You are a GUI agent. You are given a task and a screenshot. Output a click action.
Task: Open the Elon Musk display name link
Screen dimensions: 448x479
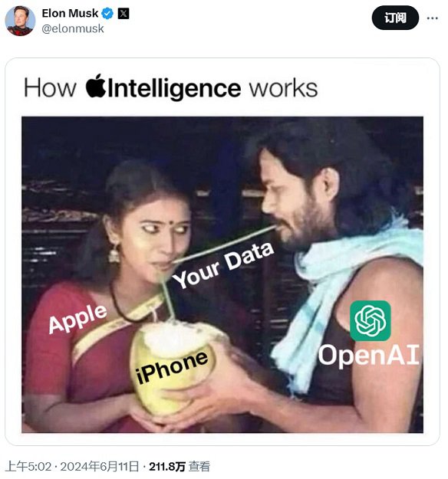click(x=70, y=13)
